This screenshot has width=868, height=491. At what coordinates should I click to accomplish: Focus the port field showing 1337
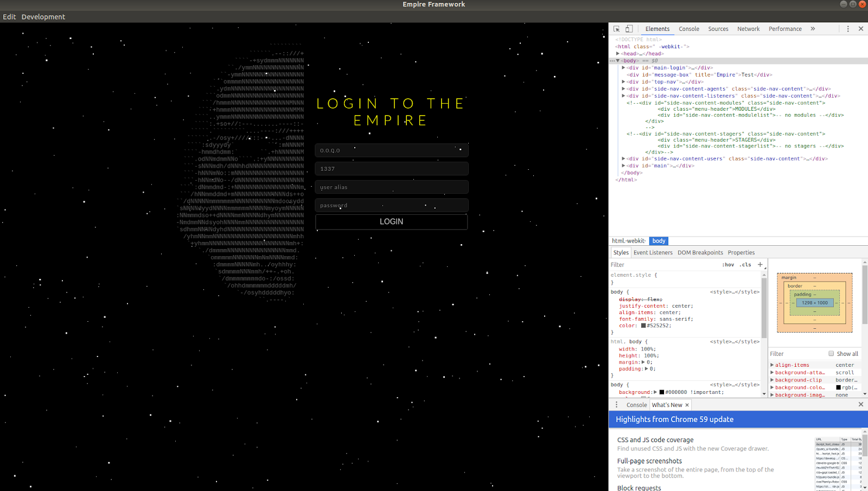coord(391,169)
